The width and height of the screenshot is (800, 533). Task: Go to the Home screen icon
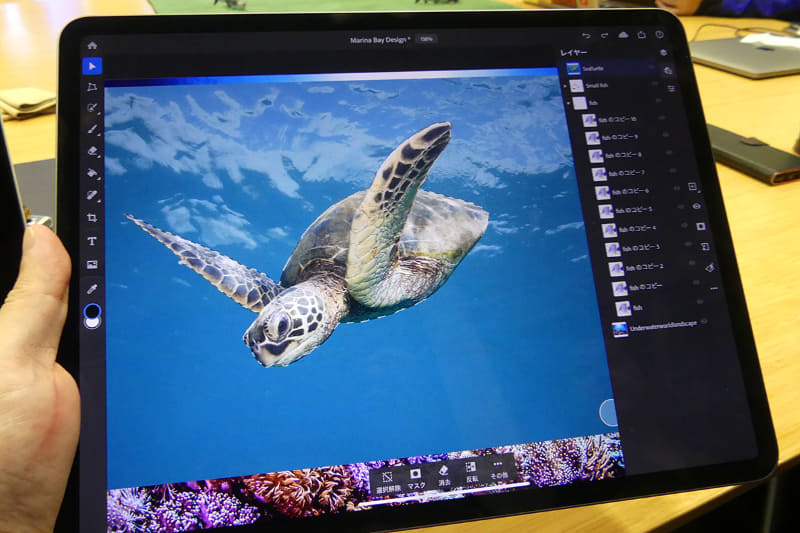tap(92, 46)
